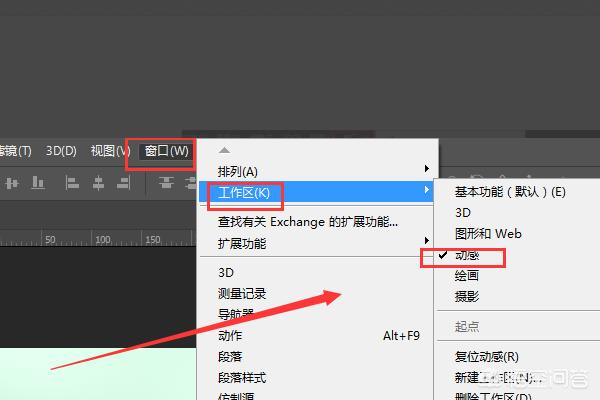Expand the 排列(A) submenu arrow

tap(427, 168)
